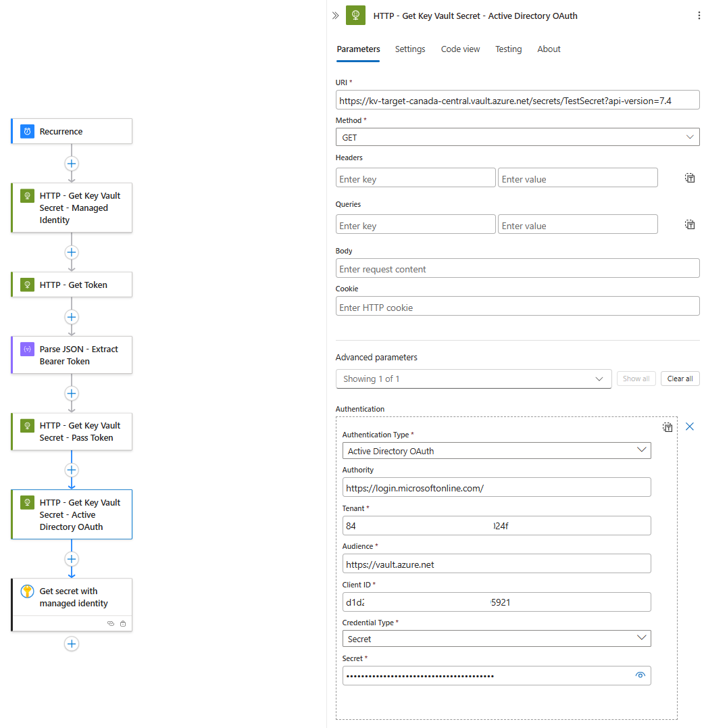This screenshot has width=704, height=728.
Task: Click the Clear all button
Action: (x=680, y=379)
